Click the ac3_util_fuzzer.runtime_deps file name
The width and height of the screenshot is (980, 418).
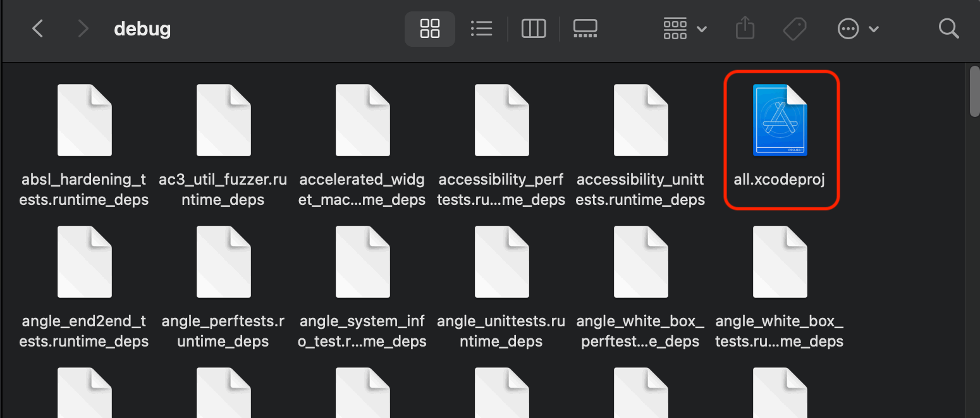coord(223,190)
